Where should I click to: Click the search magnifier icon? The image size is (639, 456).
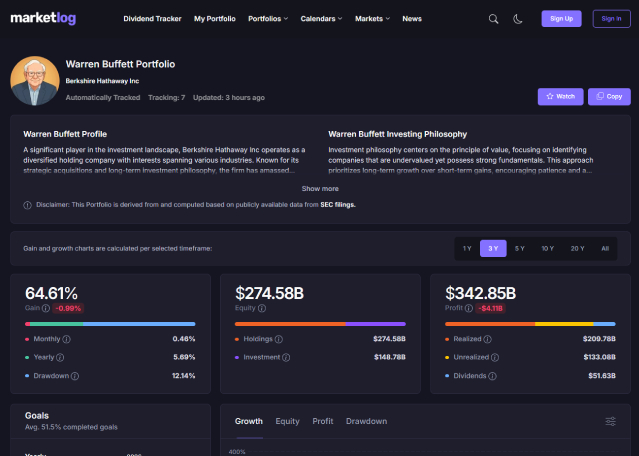[493, 19]
